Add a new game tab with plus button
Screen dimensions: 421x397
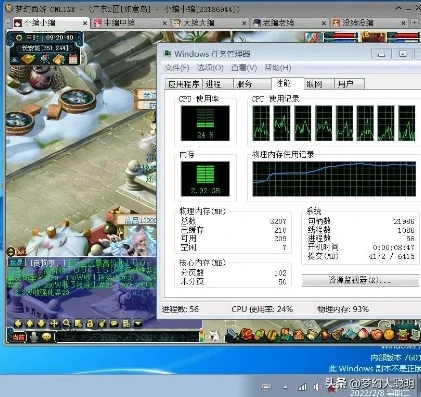414,22
